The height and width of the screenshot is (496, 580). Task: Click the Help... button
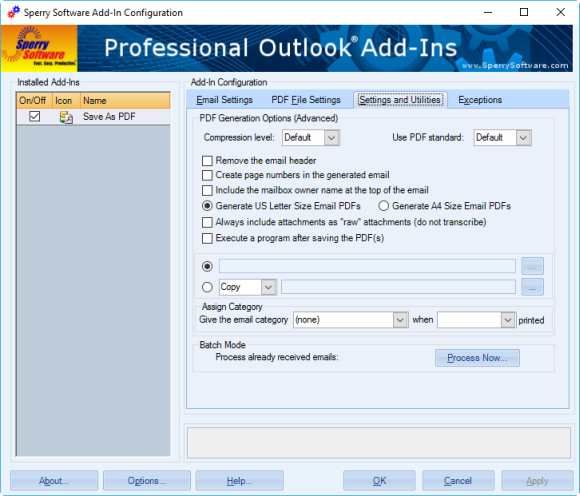click(239, 480)
